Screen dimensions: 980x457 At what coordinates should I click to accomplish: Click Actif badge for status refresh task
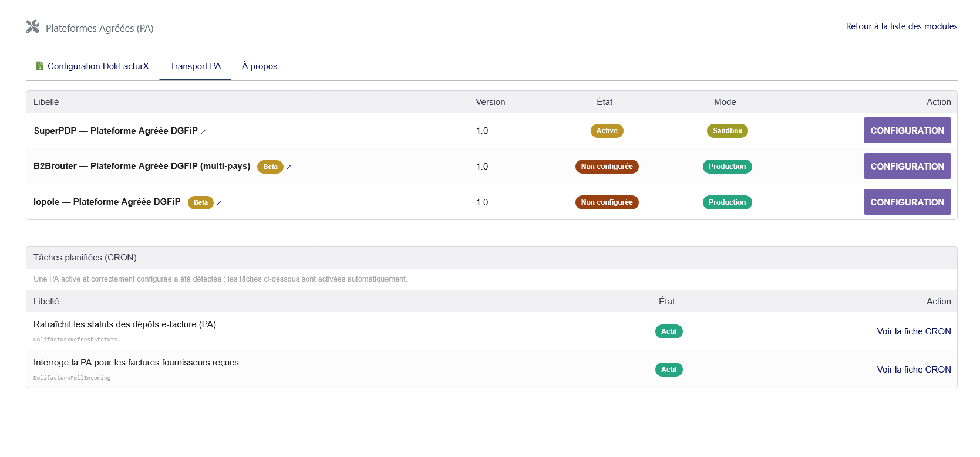click(669, 331)
